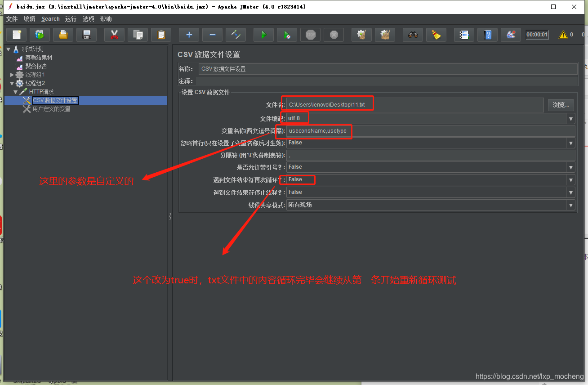Screen dimensions: 588x385
Task: Open Search with binoculars icon
Action: (x=413, y=35)
